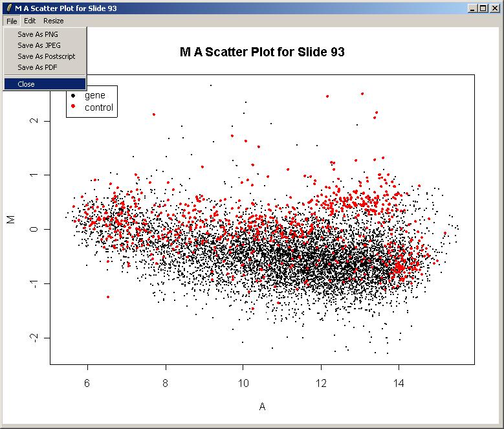
Task: Click the red control legend marker
Action: [73, 107]
